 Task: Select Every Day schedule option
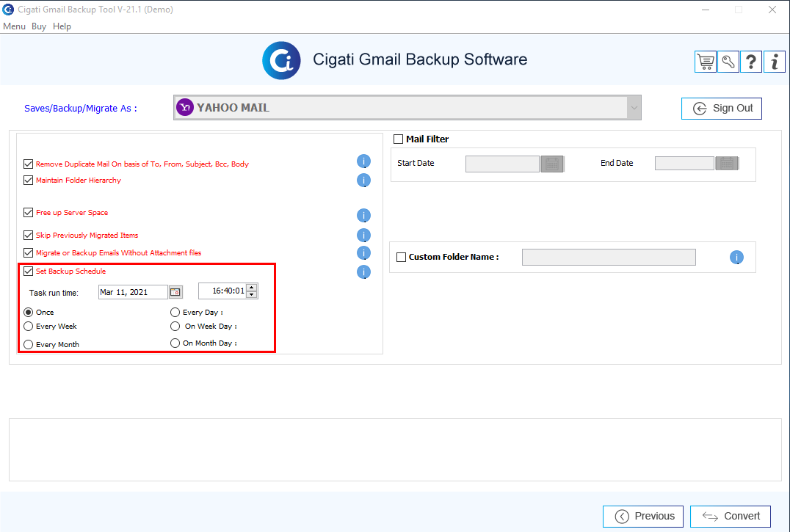[175, 312]
